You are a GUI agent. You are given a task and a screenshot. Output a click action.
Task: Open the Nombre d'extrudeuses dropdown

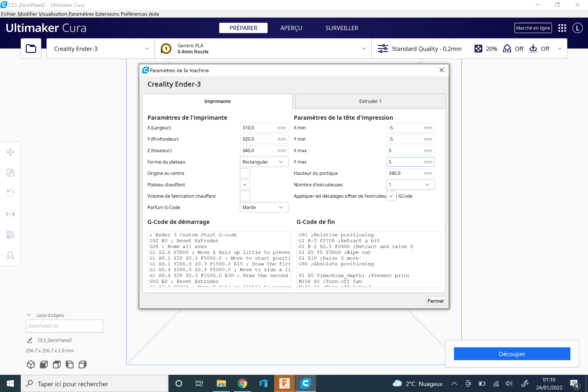tap(410, 185)
